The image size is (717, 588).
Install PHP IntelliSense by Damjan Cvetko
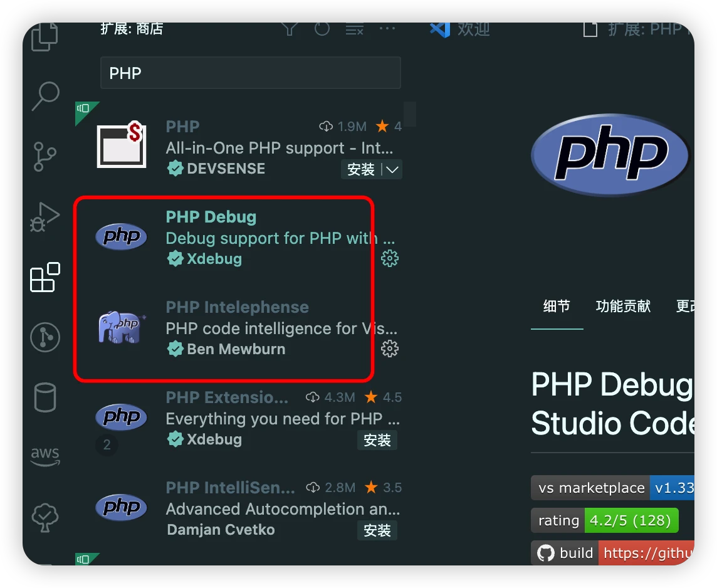(x=377, y=530)
